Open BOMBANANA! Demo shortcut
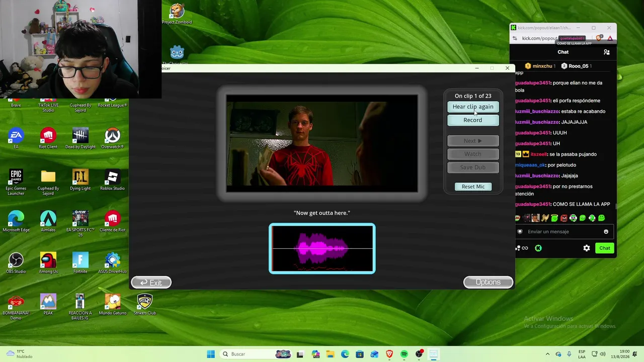644x362 pixels. pos(16,307)
